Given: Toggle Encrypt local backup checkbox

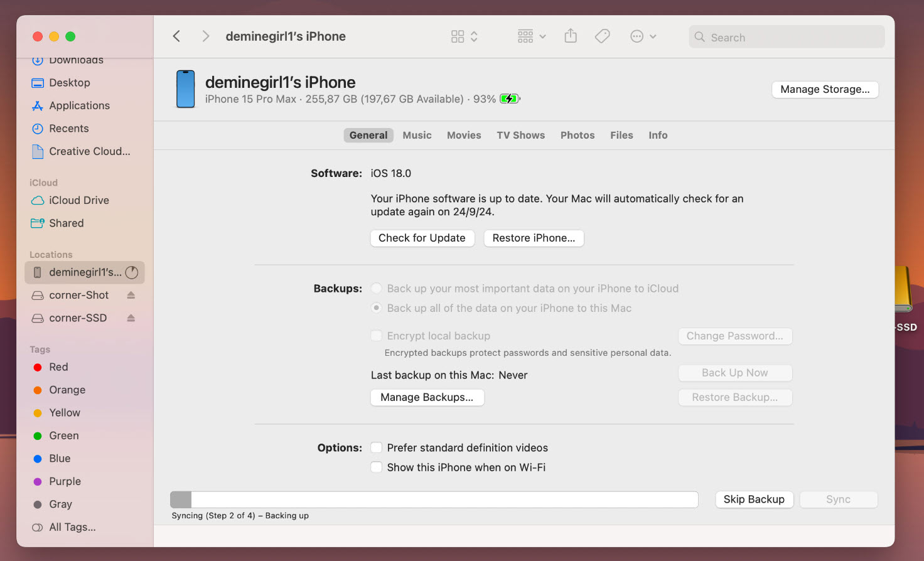Looking at the screenshot, I should tap(376, 335).
